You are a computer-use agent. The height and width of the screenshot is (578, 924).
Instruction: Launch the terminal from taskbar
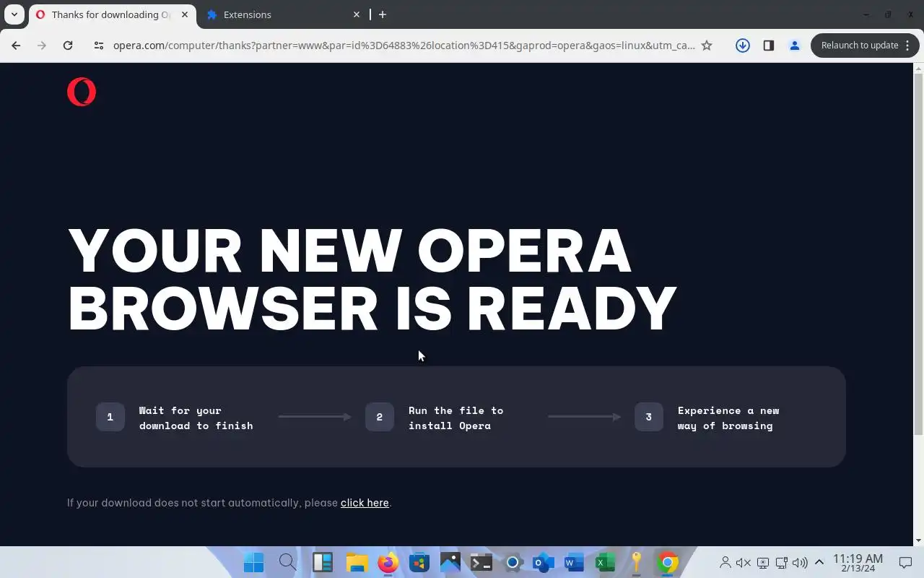[481, 563]
